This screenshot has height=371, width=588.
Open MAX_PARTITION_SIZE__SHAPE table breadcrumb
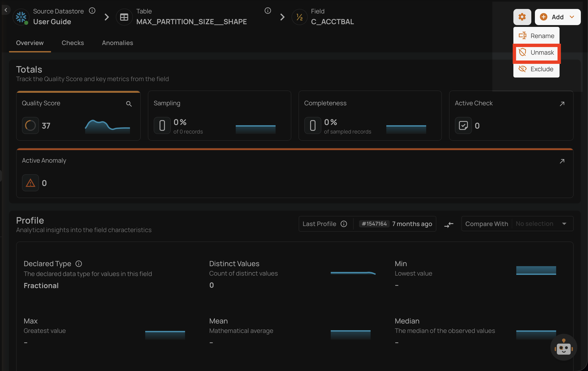tap(191, 22)
